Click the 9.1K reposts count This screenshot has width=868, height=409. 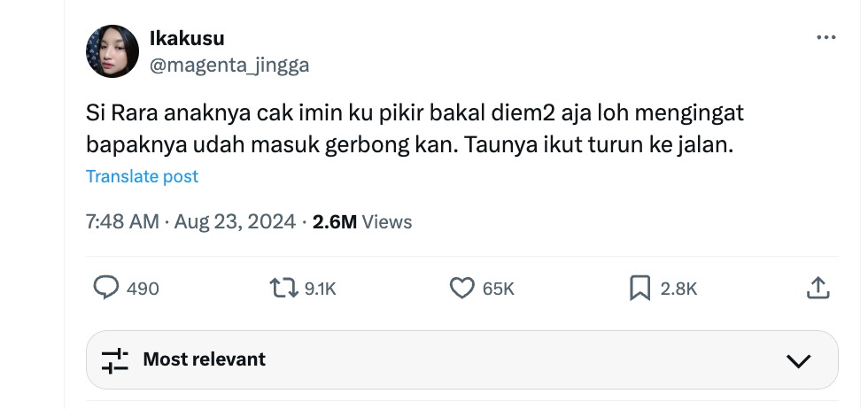point(321,289)
